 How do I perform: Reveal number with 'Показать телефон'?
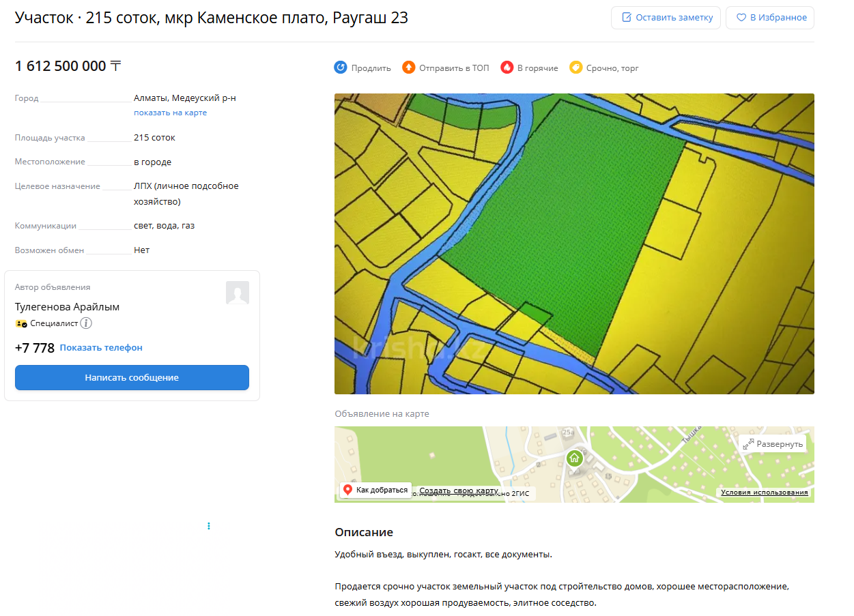click(101, 348)
